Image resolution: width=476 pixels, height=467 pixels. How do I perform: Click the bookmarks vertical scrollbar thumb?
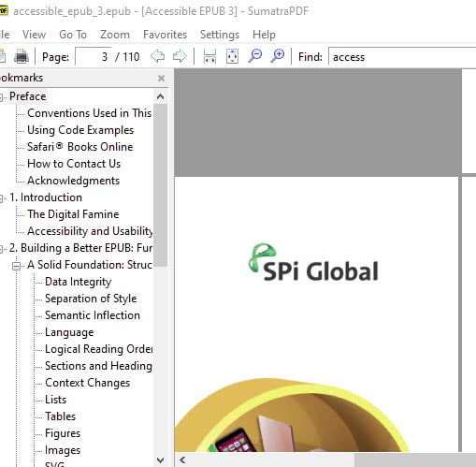(161, 185)
